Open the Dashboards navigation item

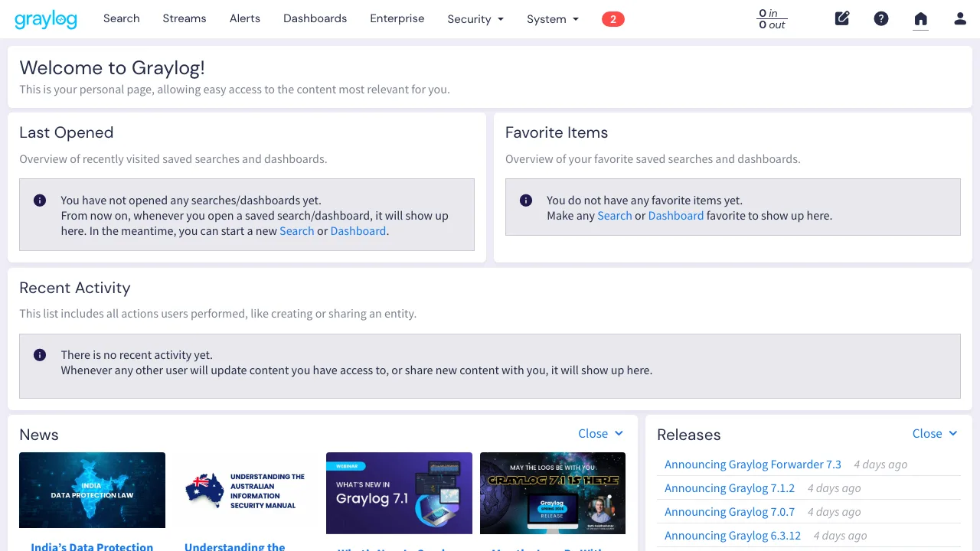click(315, 18)
